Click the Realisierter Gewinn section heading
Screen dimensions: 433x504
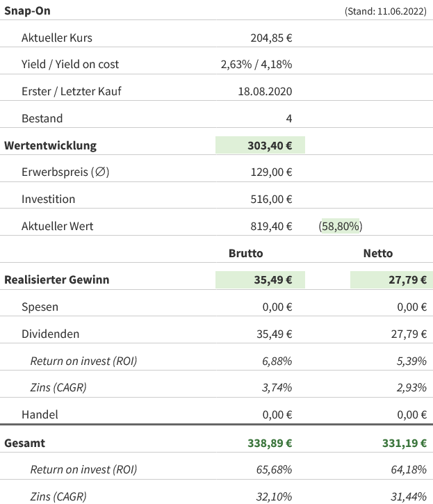pos(57,280)
